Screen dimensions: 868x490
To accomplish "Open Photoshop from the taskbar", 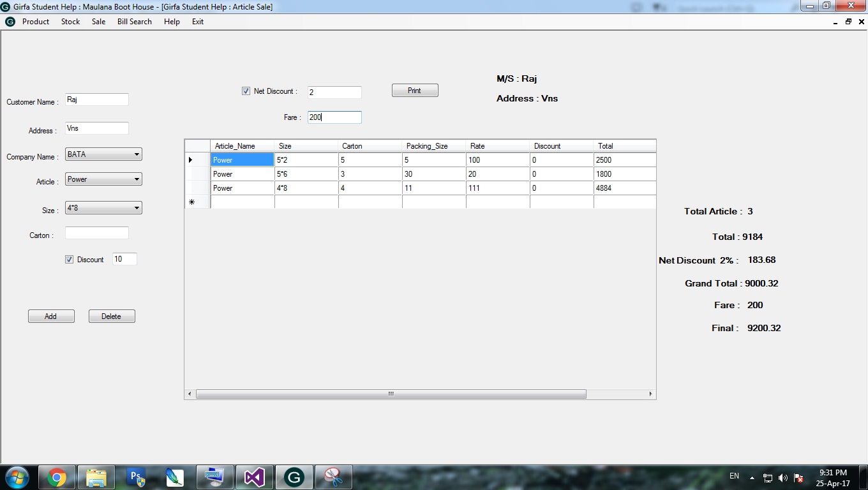I will 135,477.
